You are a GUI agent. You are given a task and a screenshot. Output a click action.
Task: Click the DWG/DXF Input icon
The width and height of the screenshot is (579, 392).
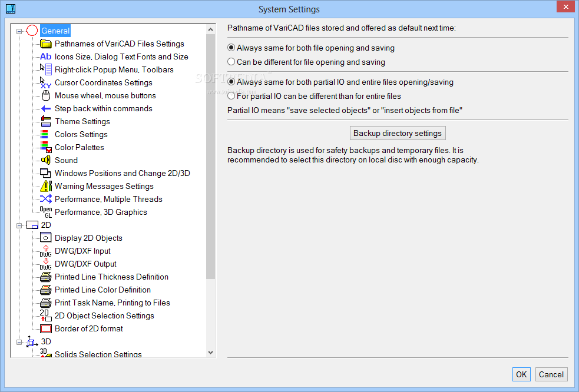pos(46,251)
